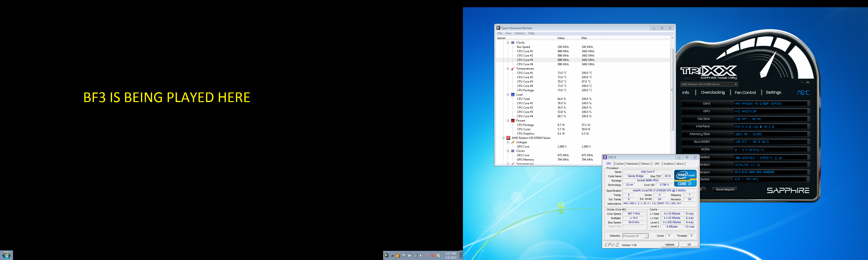Click the Intel Core i7 logo in CPU-Z
The image size is (868, 260).
coord(685,178)
